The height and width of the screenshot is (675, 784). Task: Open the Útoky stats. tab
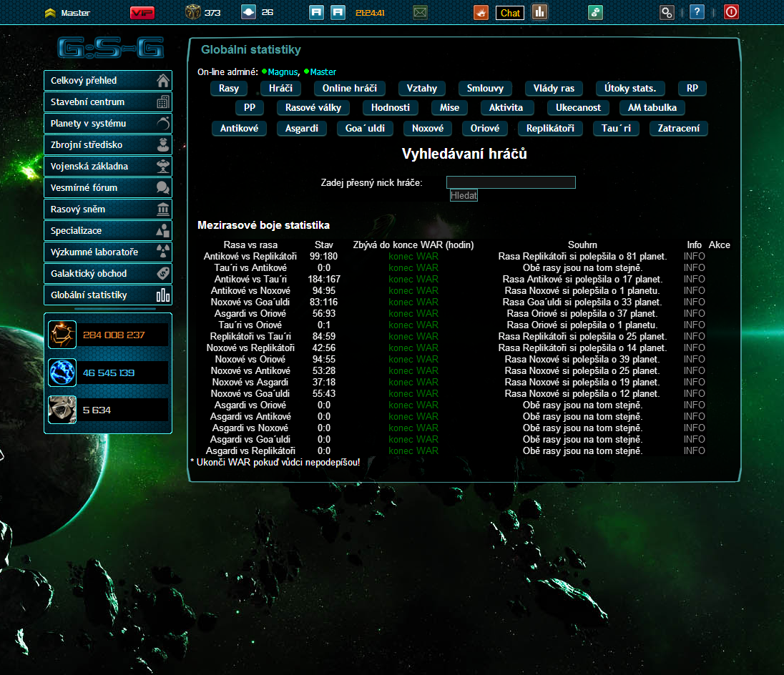point(630,89)
